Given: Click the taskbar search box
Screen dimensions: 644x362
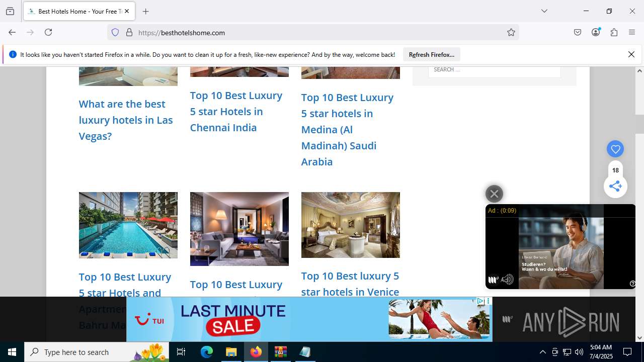Looking at the screenshot, I should pos(97,352).
